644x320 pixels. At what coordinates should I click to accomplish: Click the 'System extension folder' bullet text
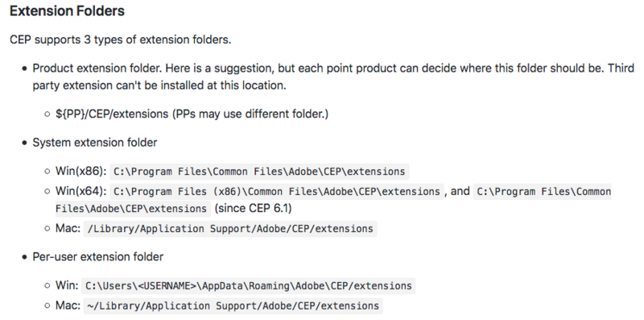click(95, 143)
